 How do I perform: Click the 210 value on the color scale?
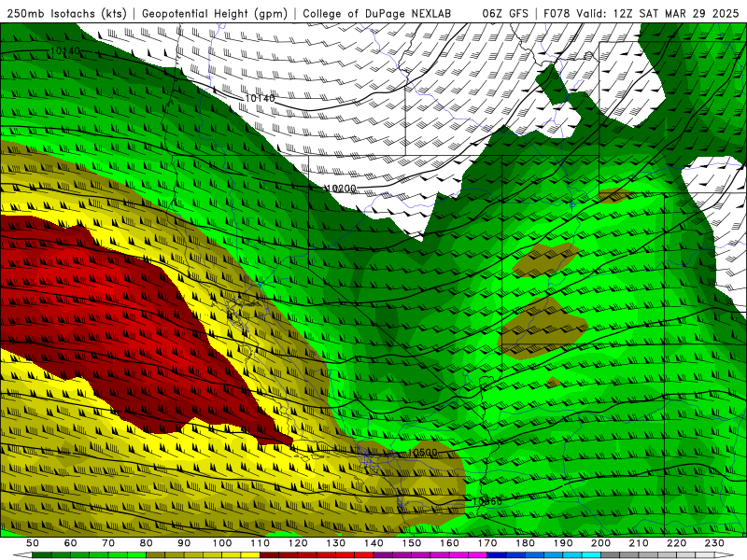pyautogui.click(x=639, y=543)
